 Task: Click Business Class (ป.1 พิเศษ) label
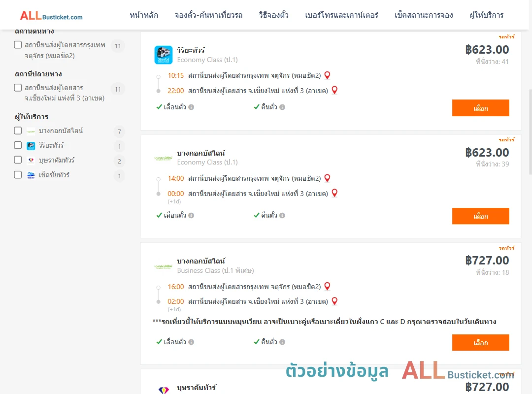pos(215,270)
